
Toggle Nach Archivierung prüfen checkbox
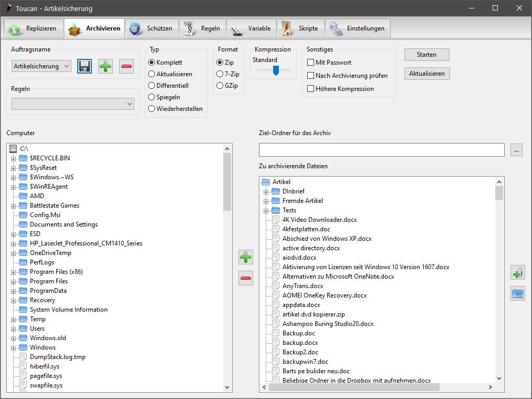pos(311,76)
